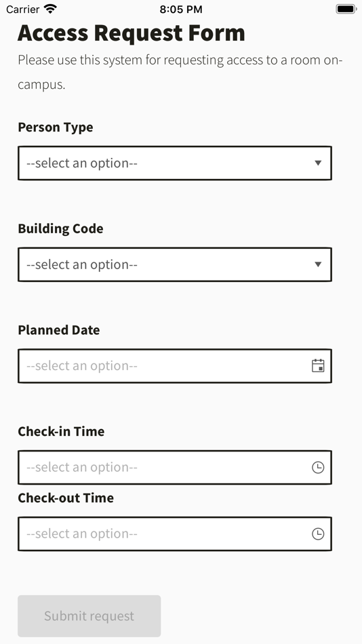
Task: Click the Planned Date label
Action: point(59,330)
